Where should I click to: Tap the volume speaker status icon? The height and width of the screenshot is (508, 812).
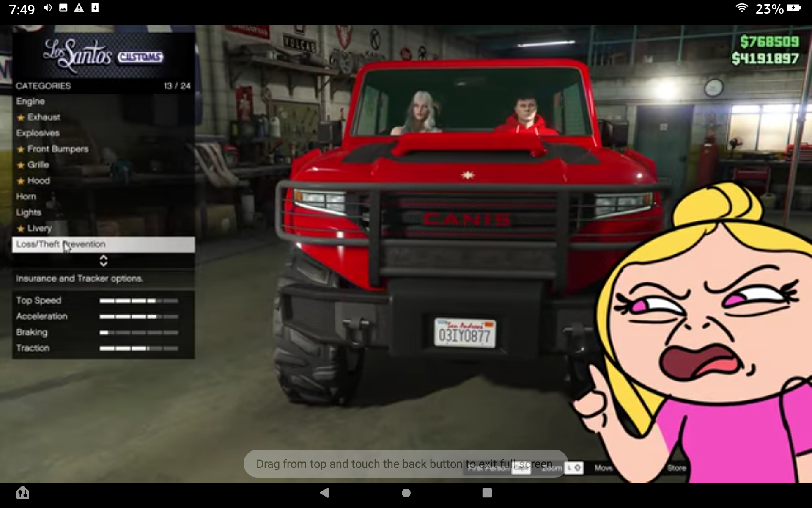[x=47, y=8]
